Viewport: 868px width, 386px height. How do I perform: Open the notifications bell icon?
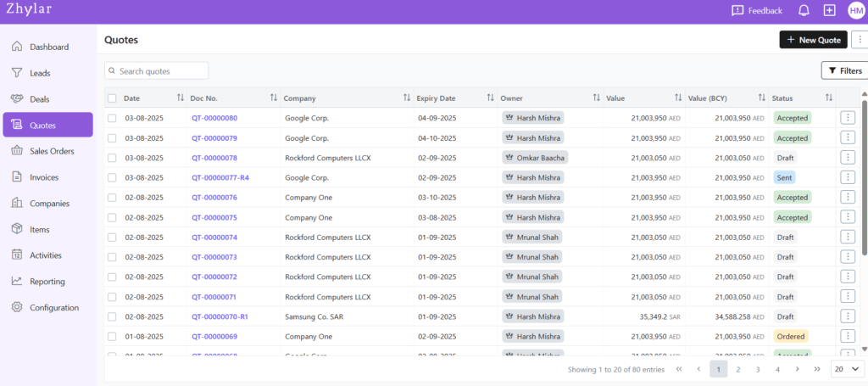pyautogui.click(x=804, y=11)
